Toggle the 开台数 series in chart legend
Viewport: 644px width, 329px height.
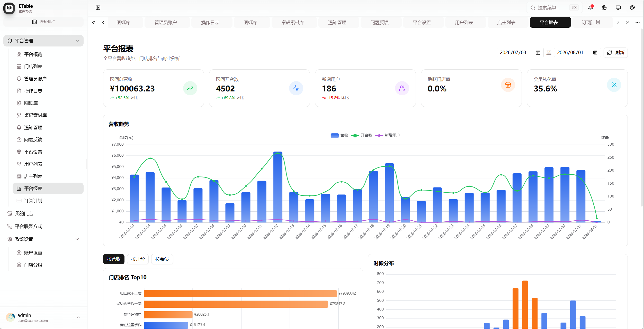tap(362, 135)
